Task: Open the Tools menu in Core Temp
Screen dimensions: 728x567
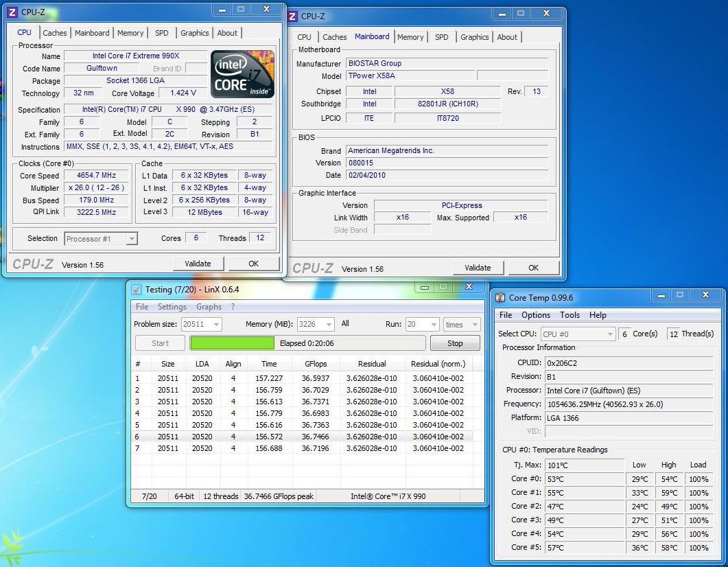Action: point(570,315)
